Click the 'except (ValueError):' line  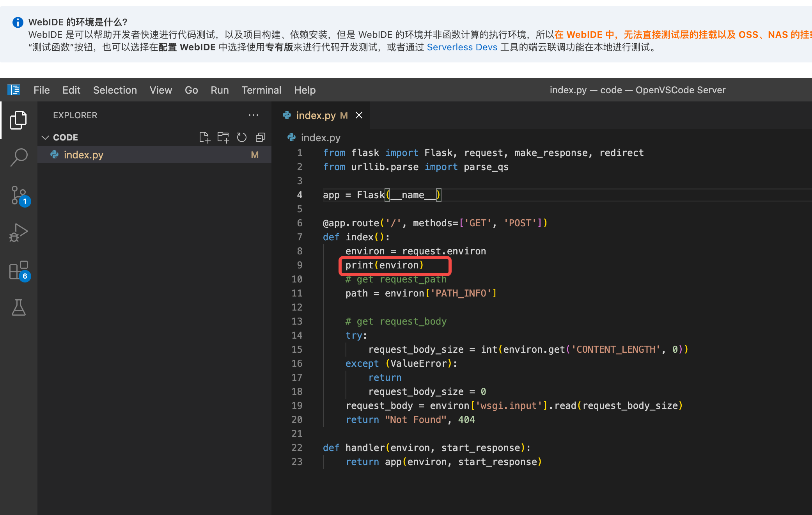pyautogui.click(x=401, y=363)
